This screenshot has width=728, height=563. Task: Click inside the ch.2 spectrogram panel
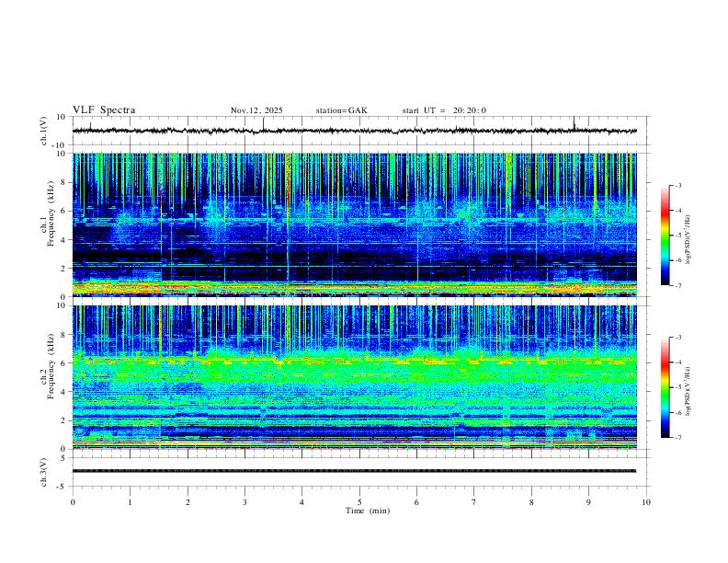(354, 377)
